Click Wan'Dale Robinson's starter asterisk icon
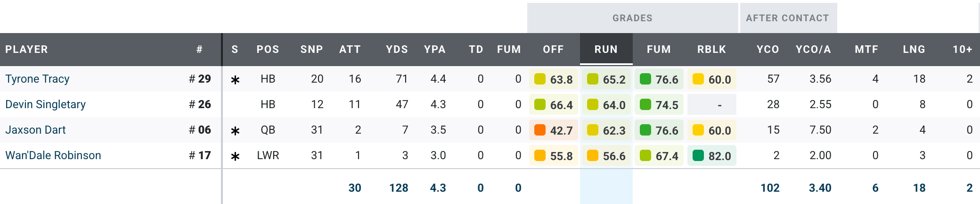The height and width of the screenshot is (204, 980). coord(235,156)
